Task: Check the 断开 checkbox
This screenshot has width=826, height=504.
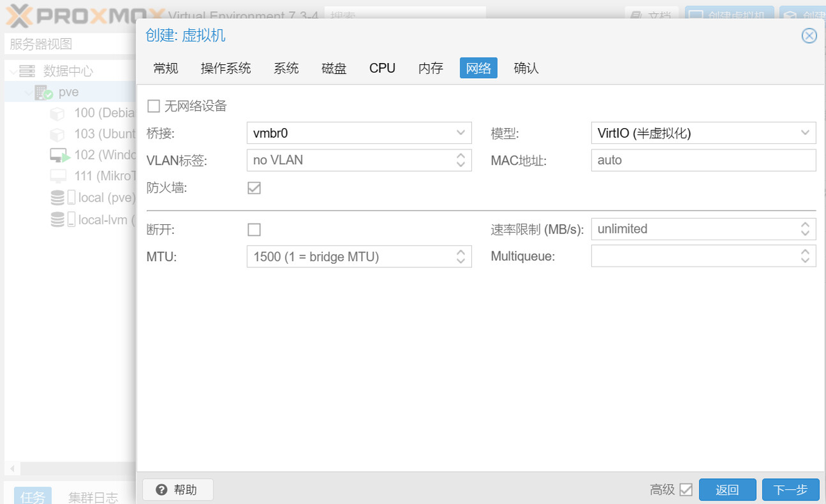Action: [254, 230]
